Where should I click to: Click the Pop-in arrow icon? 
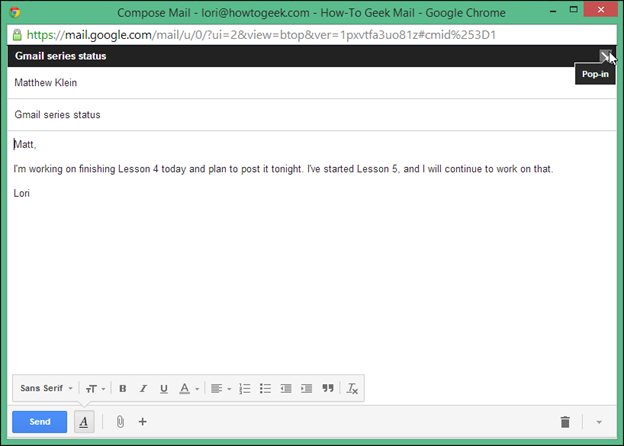coord(605,56)
